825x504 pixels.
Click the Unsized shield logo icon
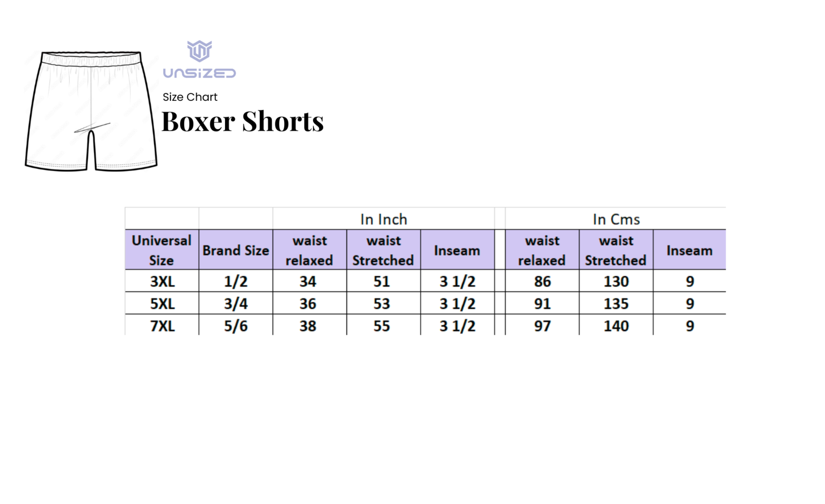coord(199,51)
